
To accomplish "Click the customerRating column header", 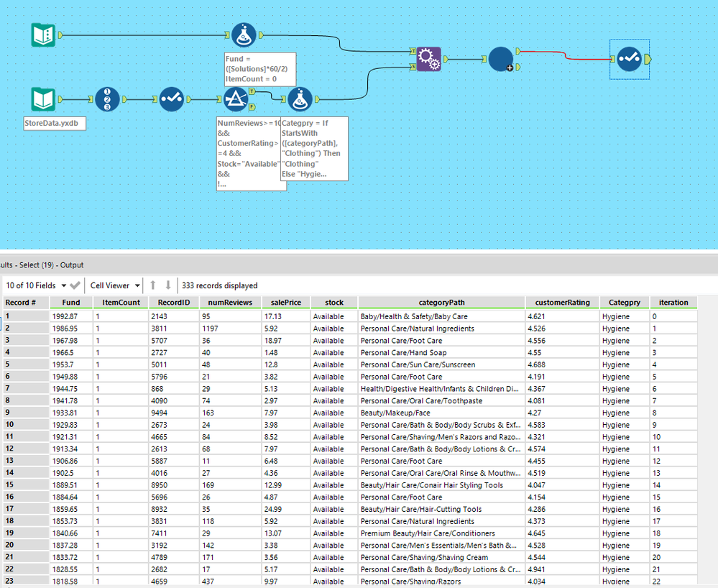I will pos(562,303).
